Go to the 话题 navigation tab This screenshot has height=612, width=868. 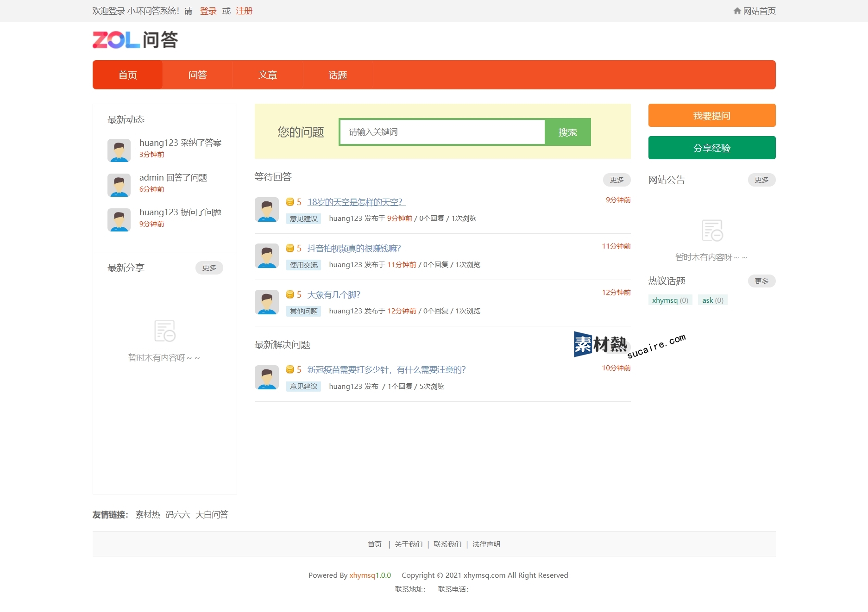[338, 75]
